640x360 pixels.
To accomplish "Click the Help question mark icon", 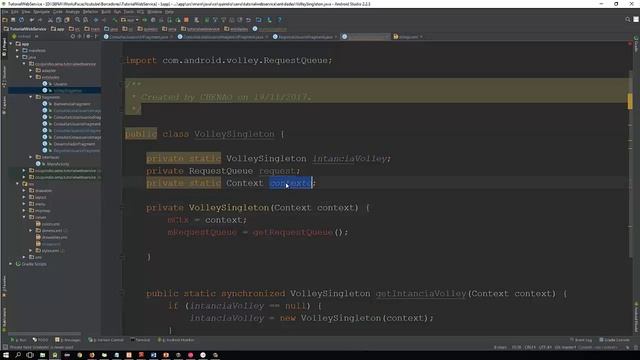I will click(280, 20).
